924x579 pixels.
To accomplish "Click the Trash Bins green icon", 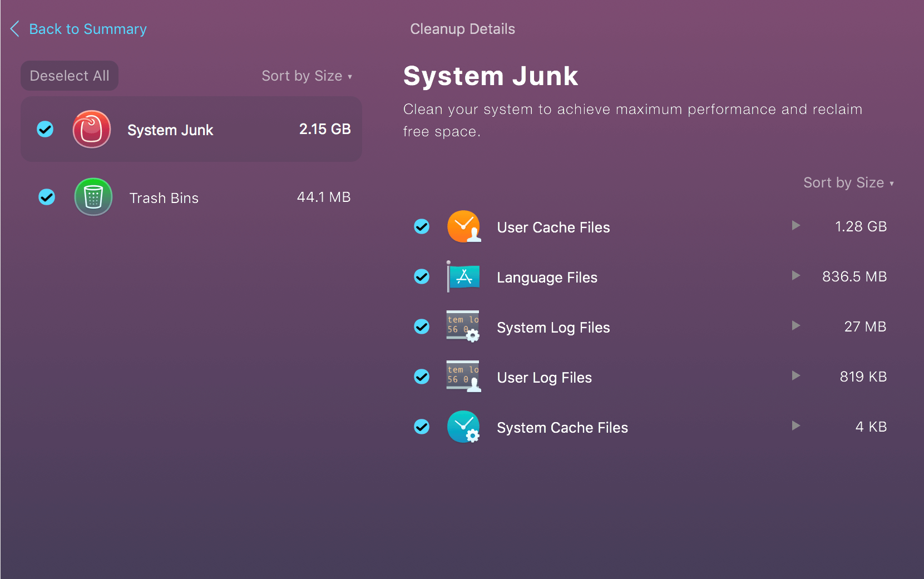I will pos(93,197).
